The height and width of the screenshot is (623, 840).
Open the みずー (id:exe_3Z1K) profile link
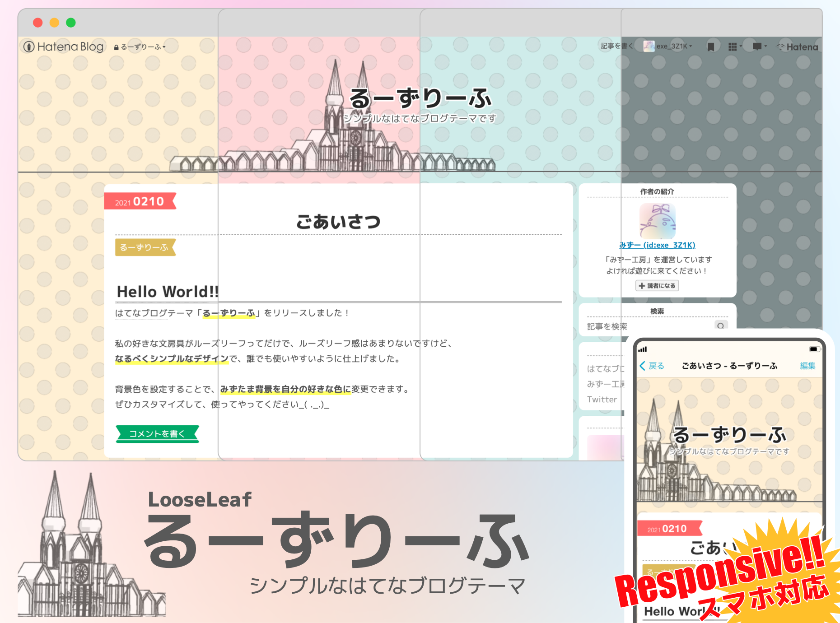coord(657,245)
